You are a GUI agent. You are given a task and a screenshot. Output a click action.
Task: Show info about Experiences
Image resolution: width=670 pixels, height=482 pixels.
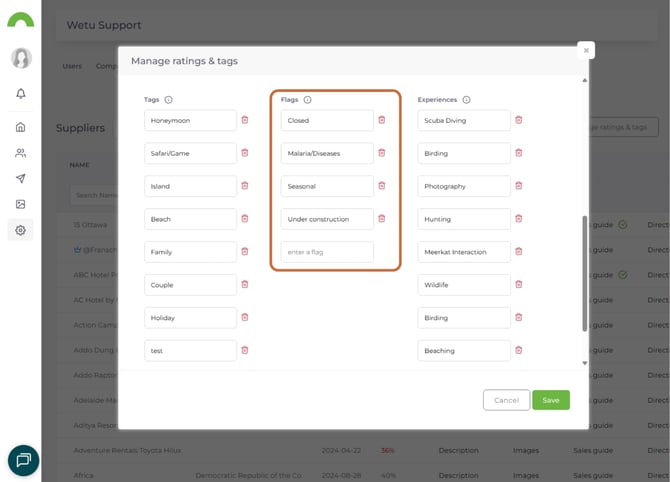(x=467, y=100)
